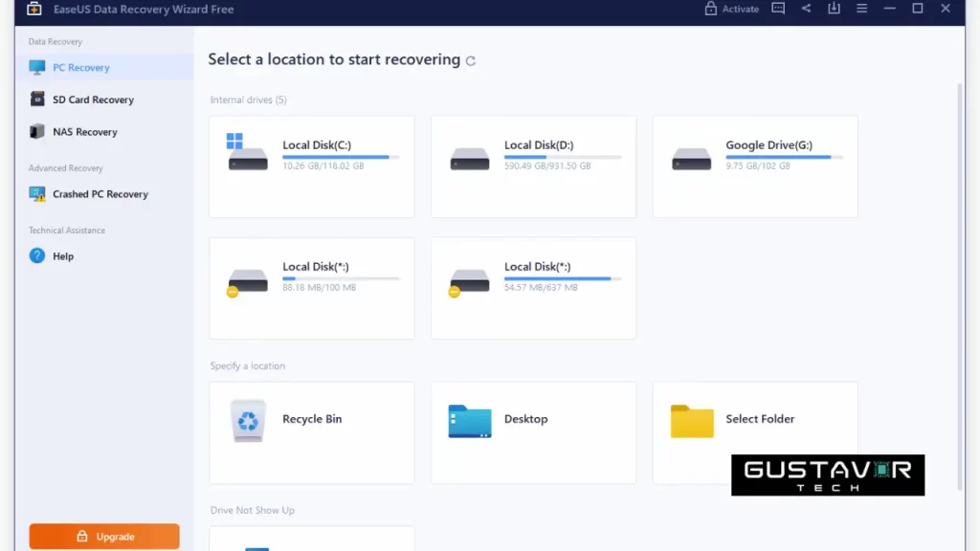Viewport: 980px width, 551px height.
Task: Choose the Select Folder location
Action: tap(755, 433)
